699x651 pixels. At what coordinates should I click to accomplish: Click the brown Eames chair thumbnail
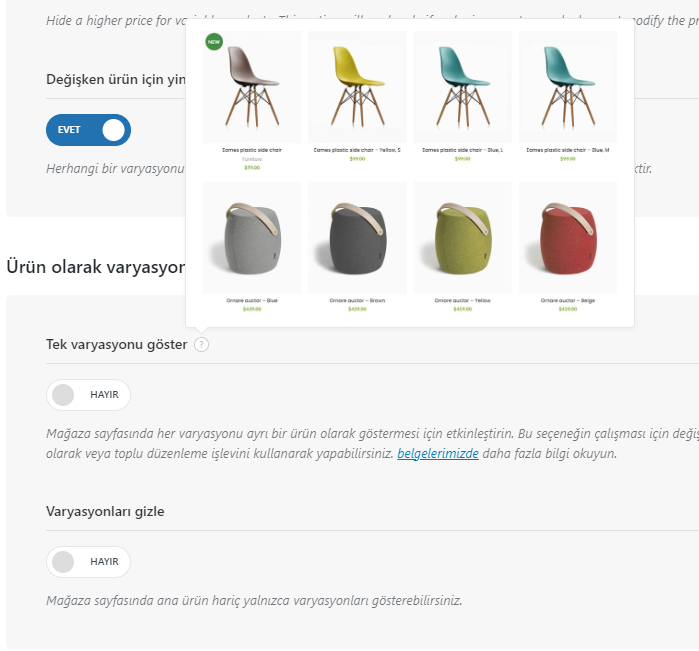[252, 87]
